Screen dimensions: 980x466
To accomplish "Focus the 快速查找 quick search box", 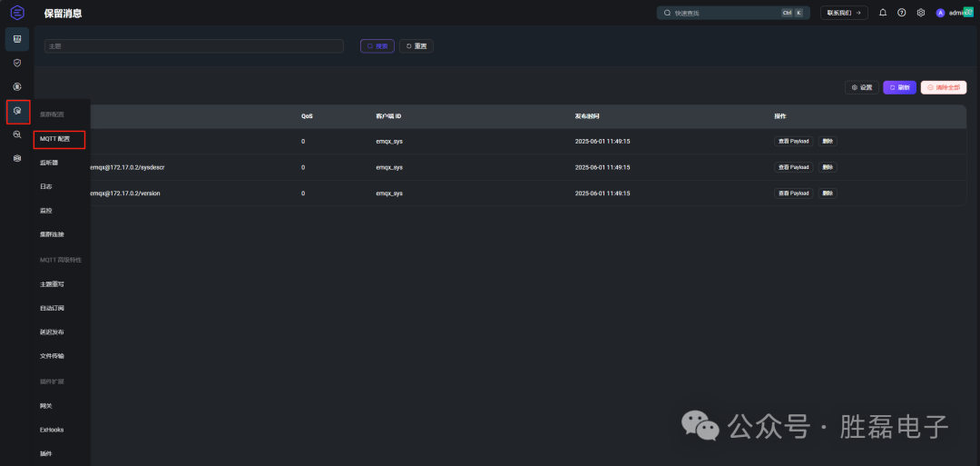I will (x=733, y=13).
